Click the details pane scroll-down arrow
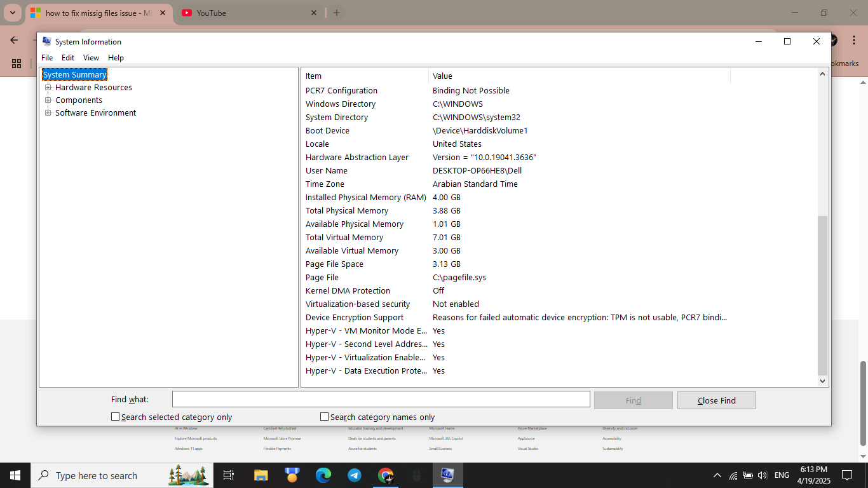The width and height of the screenshot is (868, 488). coord(822,381)
